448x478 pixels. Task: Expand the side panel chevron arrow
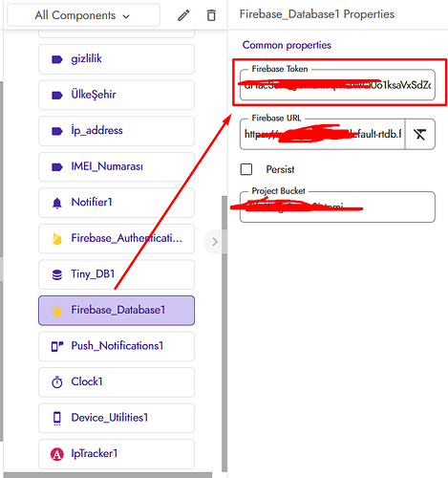[215, 242]
